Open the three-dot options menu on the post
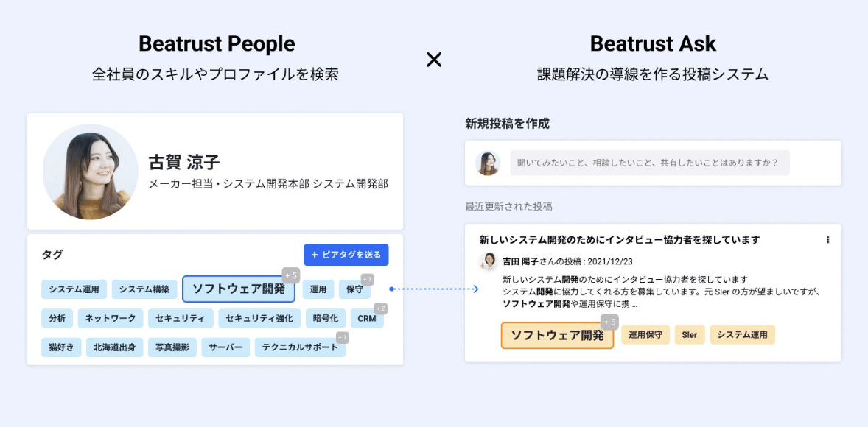 click(830, 239)
